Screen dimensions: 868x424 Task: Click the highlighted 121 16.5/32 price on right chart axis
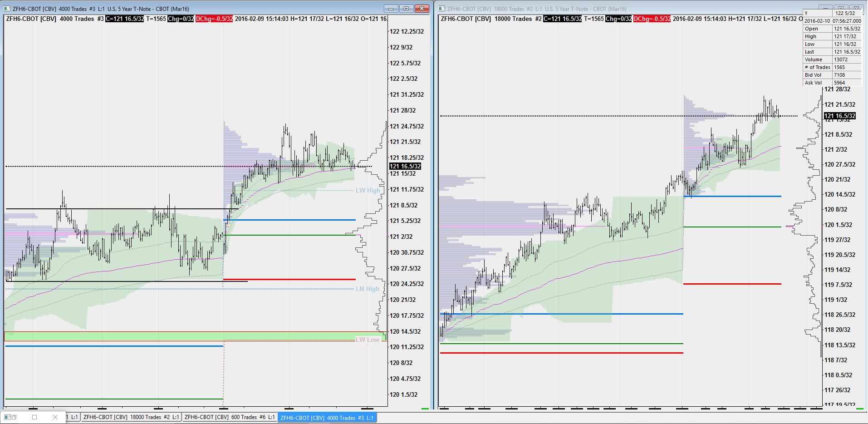(x=840, y=116)
